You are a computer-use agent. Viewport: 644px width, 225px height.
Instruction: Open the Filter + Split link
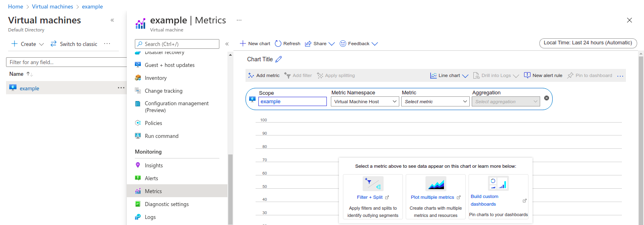point(373,197)
